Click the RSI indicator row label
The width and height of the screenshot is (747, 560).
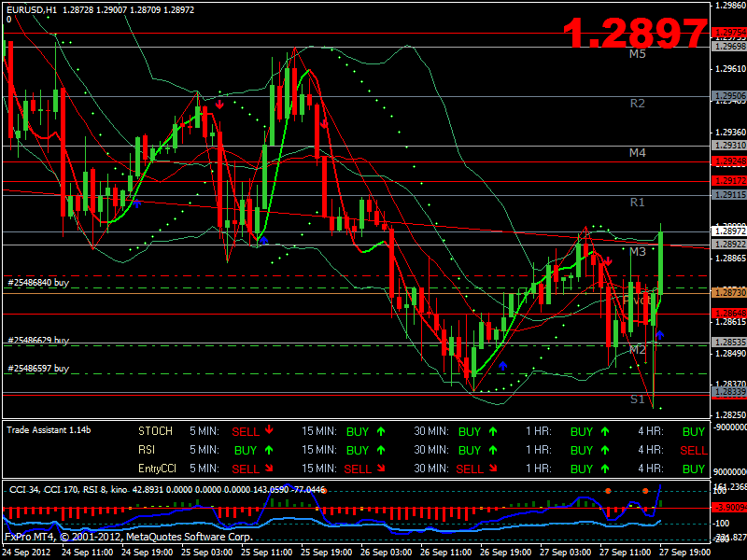click(x=147, y=450)
